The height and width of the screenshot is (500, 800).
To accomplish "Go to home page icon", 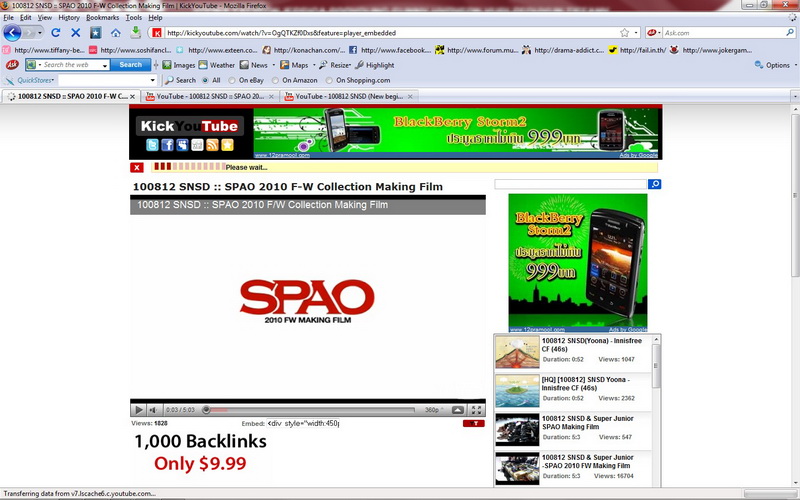I will pos(116,33).
